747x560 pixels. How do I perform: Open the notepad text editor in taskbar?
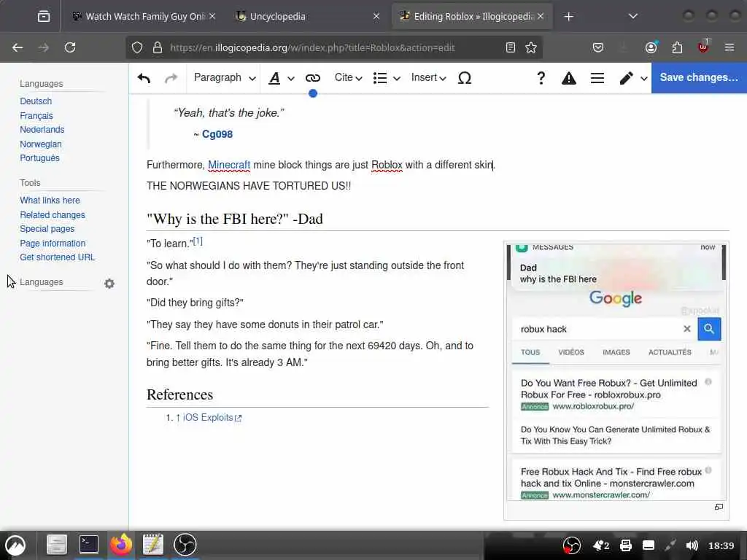coord(153,545)
